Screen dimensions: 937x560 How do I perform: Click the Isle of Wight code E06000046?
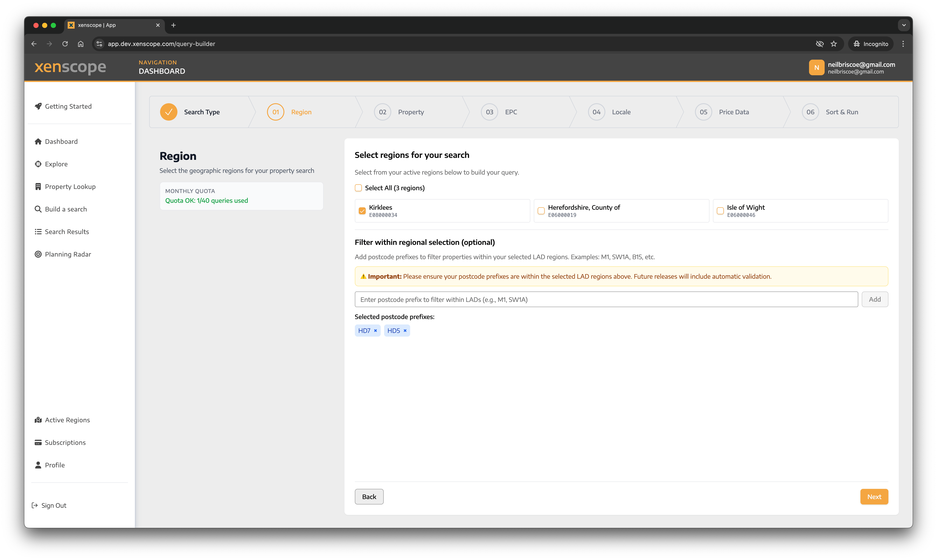(741, 215)
